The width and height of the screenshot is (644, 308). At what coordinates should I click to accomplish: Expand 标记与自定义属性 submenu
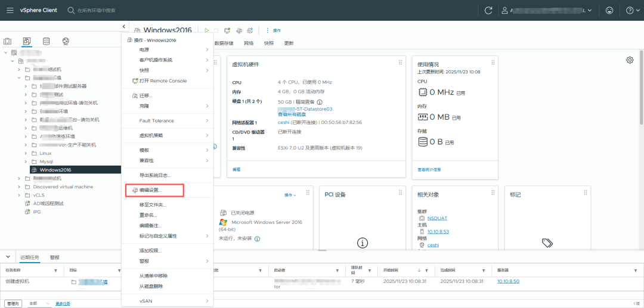pos(168,236)
